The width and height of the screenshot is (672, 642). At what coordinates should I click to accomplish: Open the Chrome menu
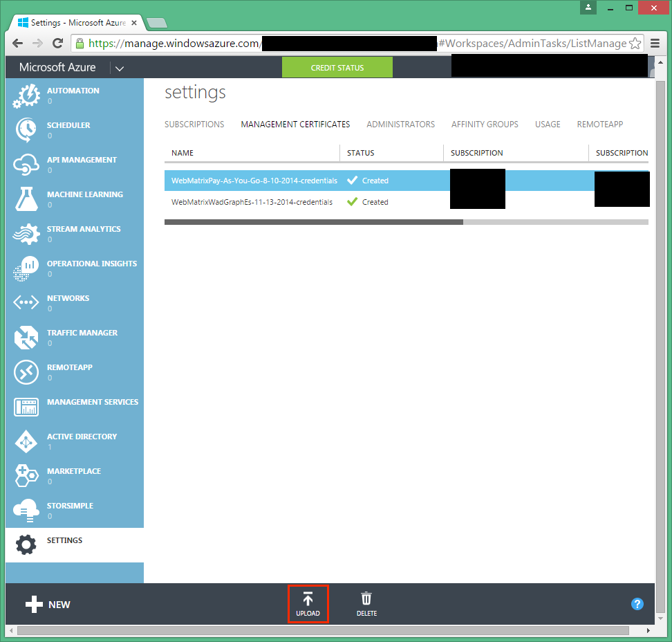coord(655,43)
